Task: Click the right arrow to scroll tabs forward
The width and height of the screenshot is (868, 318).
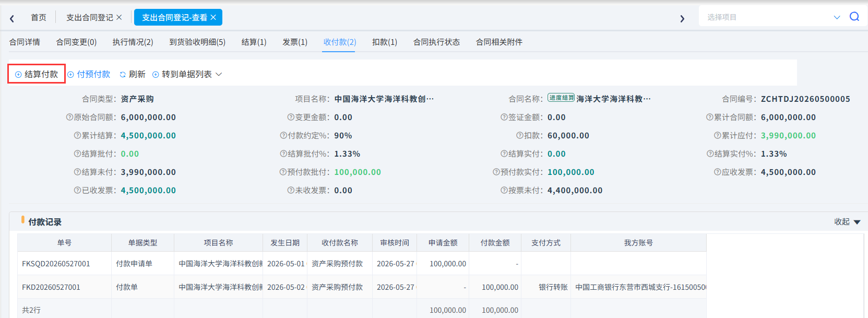Action: point(682,18)
